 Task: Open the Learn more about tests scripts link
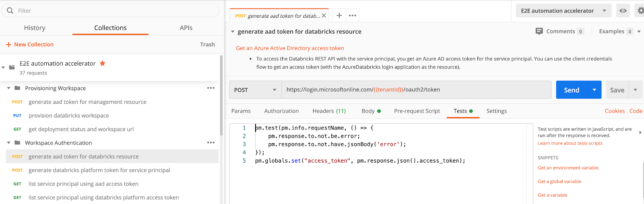570,143
